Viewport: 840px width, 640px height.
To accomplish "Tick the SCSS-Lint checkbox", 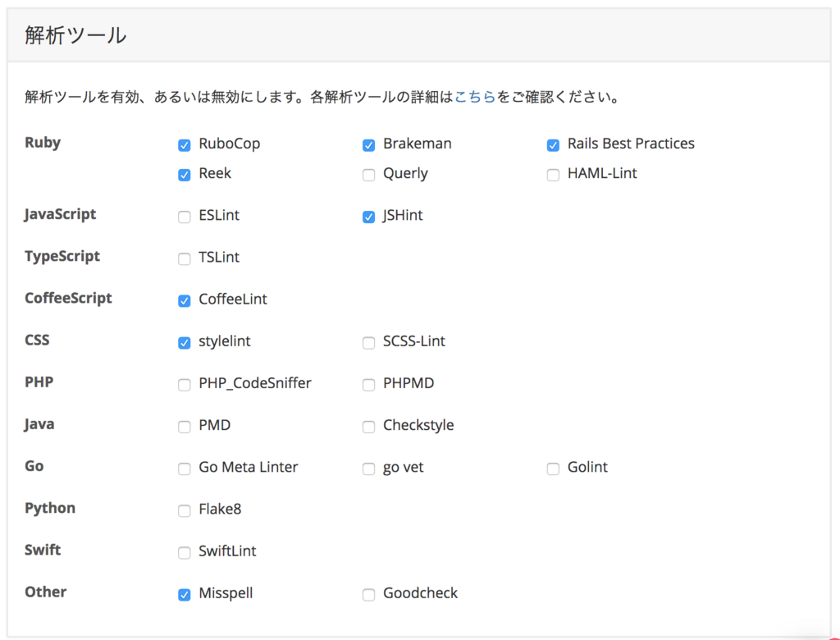I will click(x=368, y=343).
